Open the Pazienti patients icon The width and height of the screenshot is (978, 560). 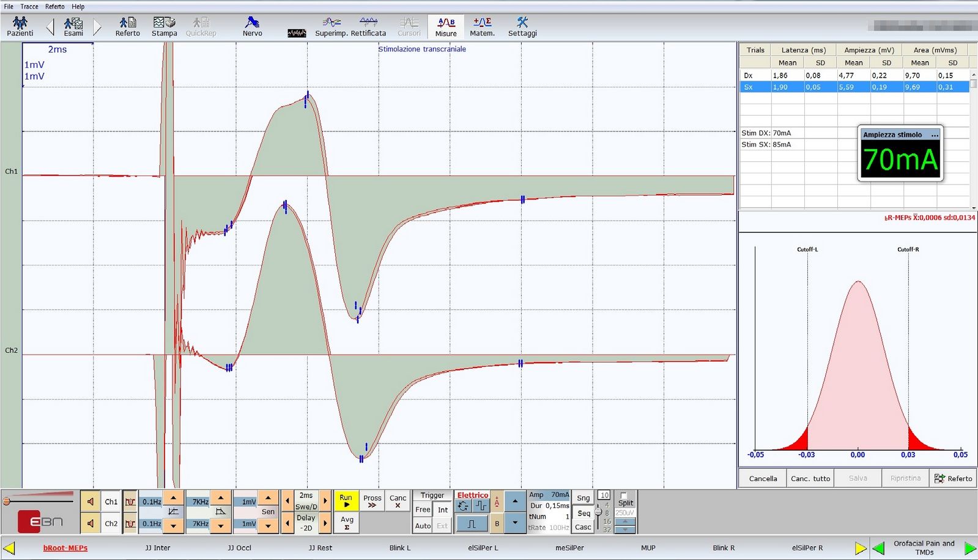[20, 26]
